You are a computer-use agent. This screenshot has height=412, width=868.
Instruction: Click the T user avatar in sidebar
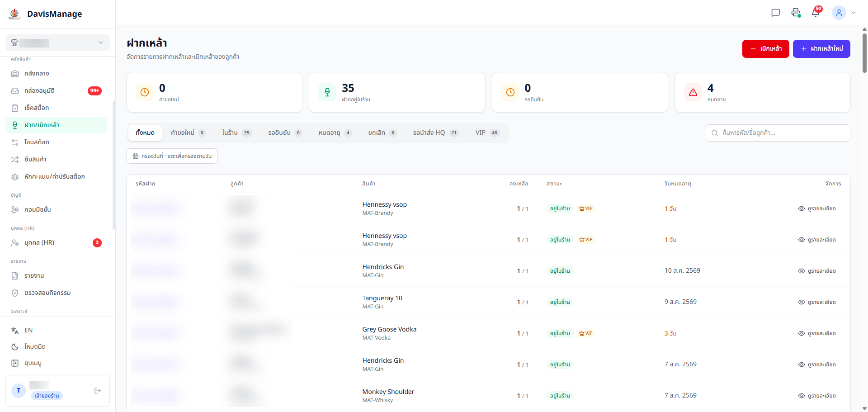19,390
